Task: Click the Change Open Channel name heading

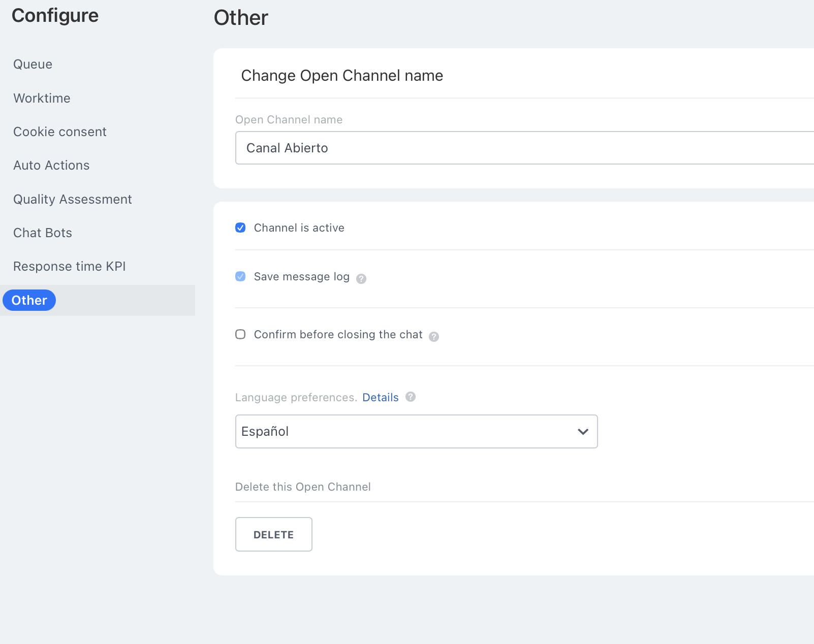Action: click(x=342, y=76)
